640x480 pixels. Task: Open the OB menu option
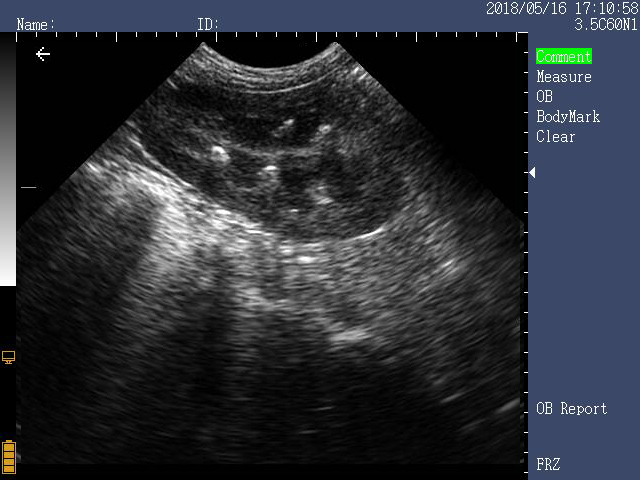pyautogui.click(x=544, y=97)
